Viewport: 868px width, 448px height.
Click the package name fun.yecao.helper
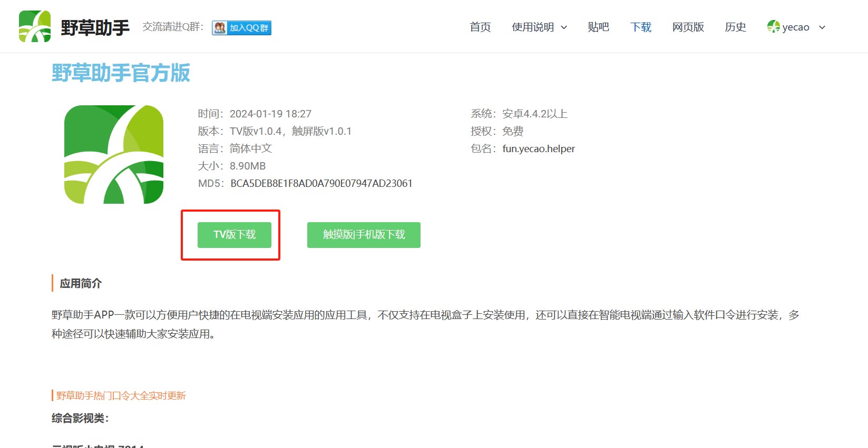click(539, 149)
